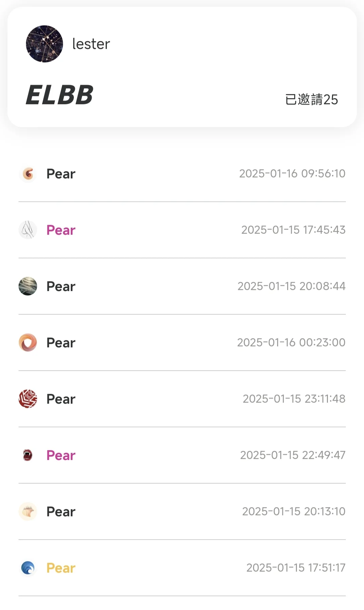
Task: Click the timestamp 2025-01-16 00:23:00
Action: click(291, 343)
